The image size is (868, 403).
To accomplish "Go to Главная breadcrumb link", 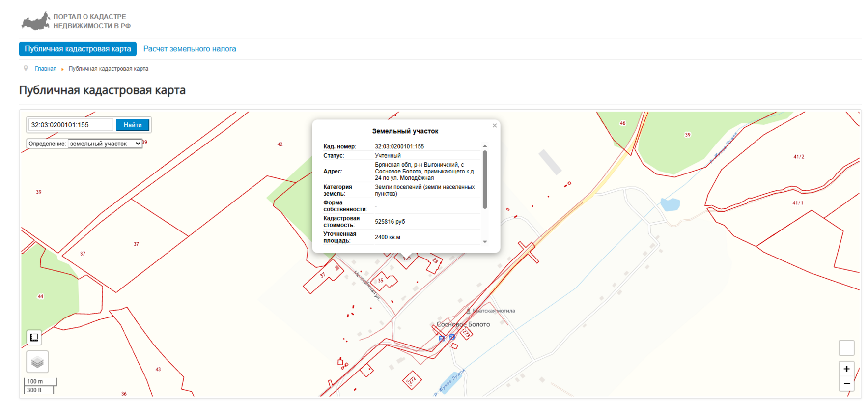I will pos(45,69).
